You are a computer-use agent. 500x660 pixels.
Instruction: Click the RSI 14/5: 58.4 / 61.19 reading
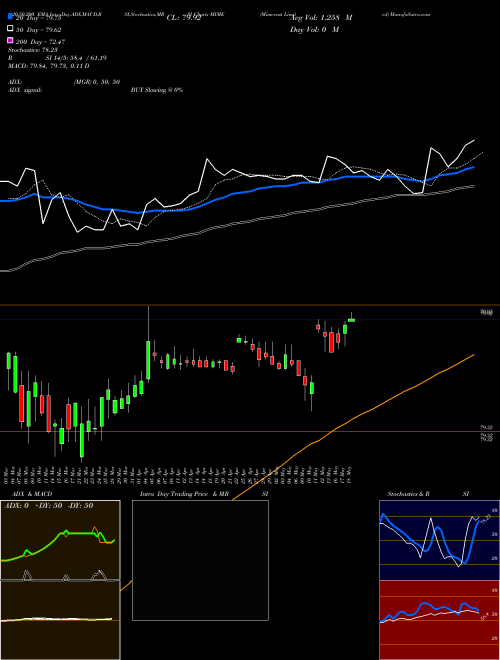click(57, 58)
